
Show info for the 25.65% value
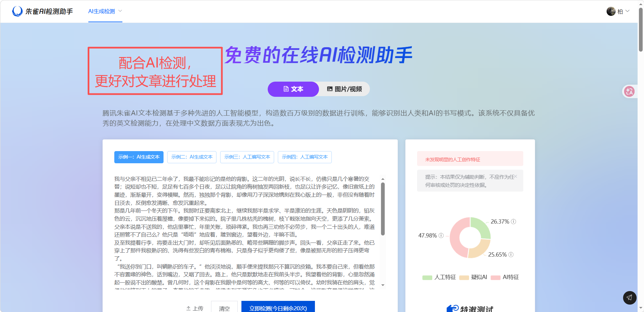pyautogui.click(x=511, y=255)
